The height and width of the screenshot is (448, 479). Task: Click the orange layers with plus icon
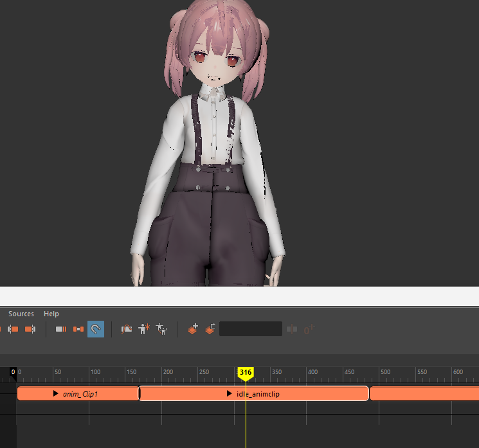[193, 329]
